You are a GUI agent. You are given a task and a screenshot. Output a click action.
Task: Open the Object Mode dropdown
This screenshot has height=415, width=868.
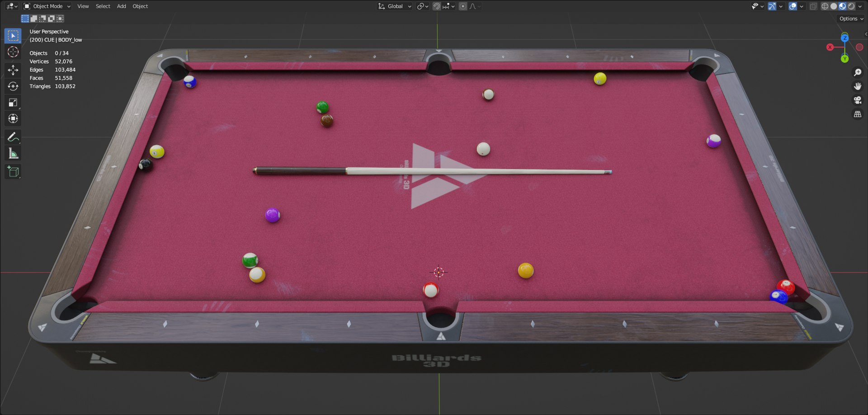[x=47, y=6]
